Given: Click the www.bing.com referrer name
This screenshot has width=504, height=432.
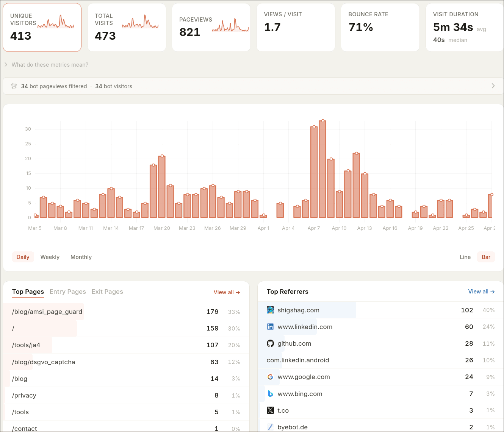Looking at the screenshot, I should 300,394.
